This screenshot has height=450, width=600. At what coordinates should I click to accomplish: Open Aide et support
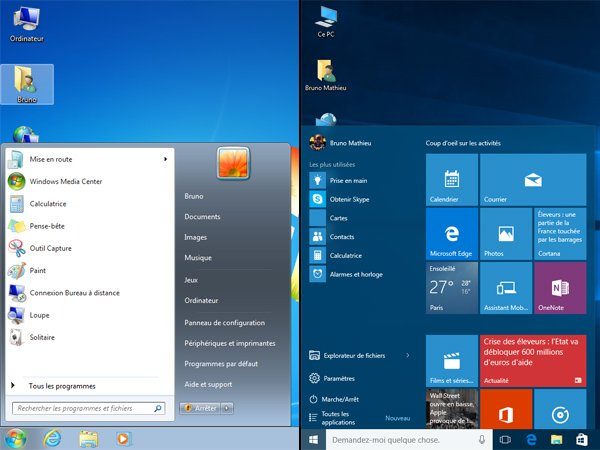[x=208, y=384]
